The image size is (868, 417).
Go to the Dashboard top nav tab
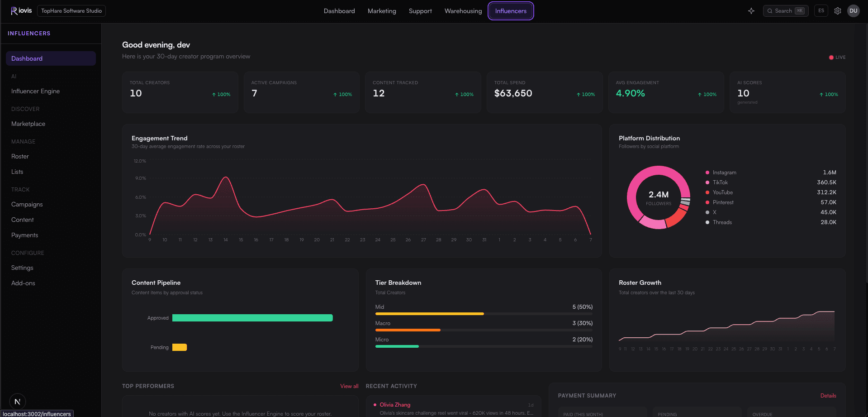(339, 11)
